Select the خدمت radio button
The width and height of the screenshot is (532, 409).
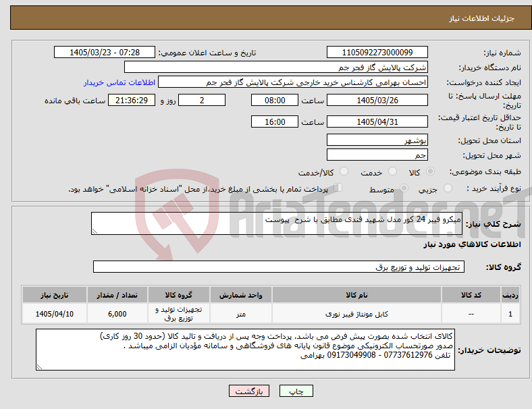(392, 171)
